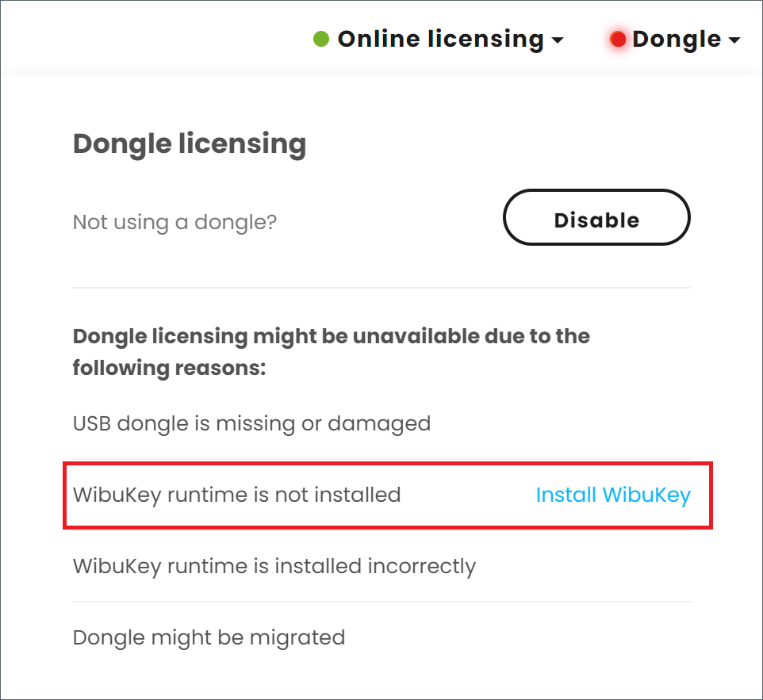The height and width of the screenshot is (700, 763).
Task: Click the glowing red dongle warning icon
Action: 618,38
